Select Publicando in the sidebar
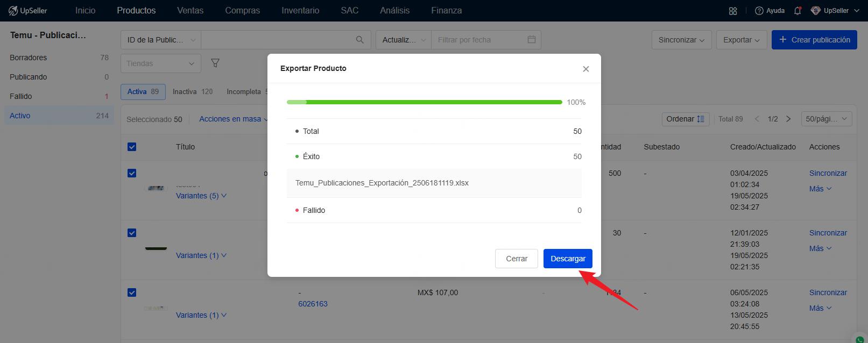 click(x=59, y=77)
